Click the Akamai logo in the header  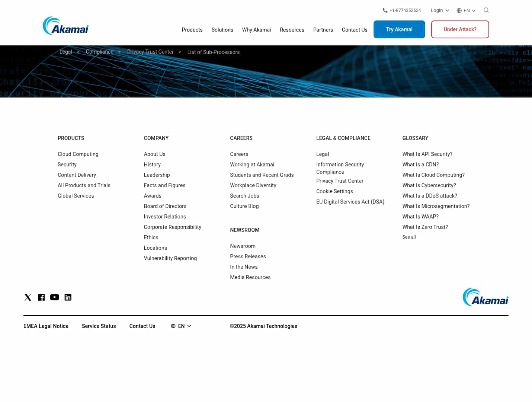pyautogui.click(x=66, y=26)
